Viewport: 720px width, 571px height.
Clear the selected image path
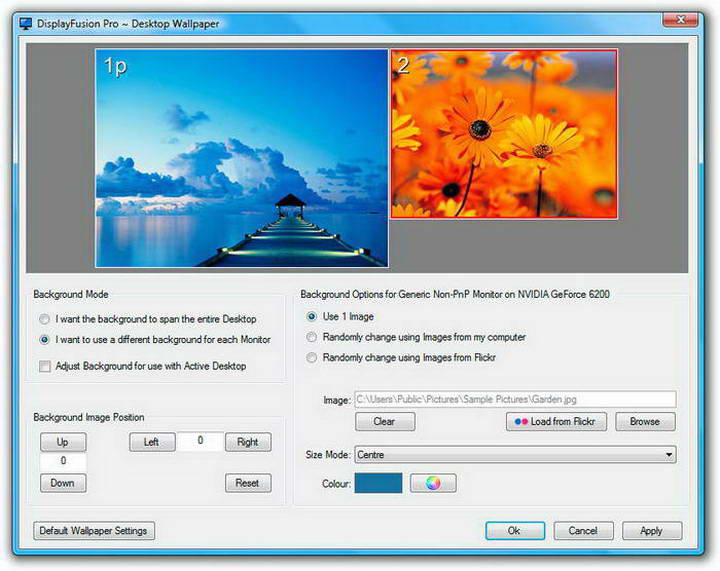click(x=385, y=421)
